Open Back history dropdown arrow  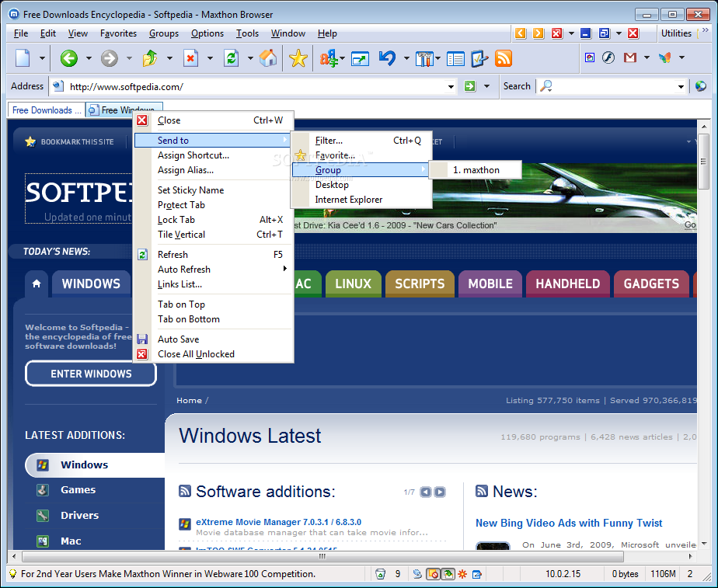[x=89, y=58]
